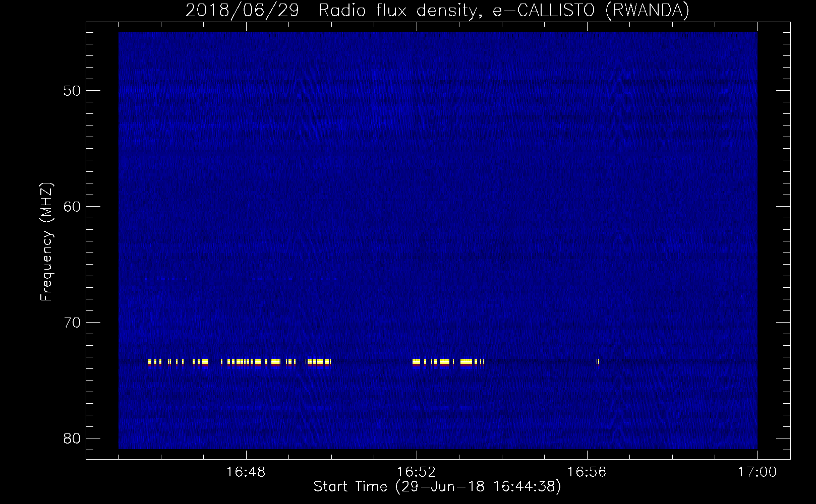Image resolution: width=816 pixels, height=504 pixels.
Task: Click the 17:00 time tick label
Action: pos(757,472)
